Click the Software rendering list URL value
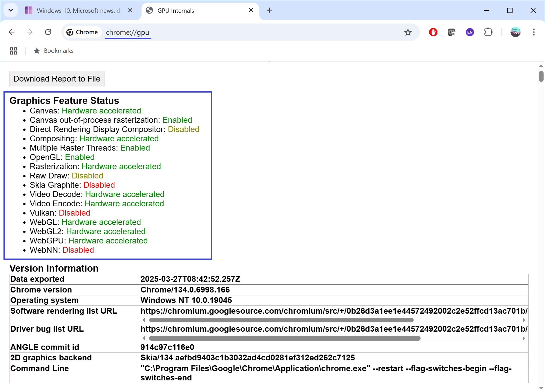 click(x=334, y=311)
